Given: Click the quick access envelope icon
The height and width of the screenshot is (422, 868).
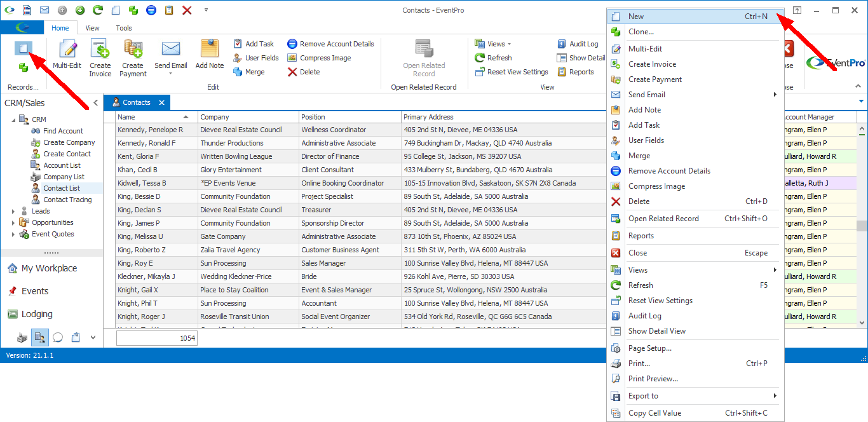Looking at the screenshot, I should tap(44, 10).
